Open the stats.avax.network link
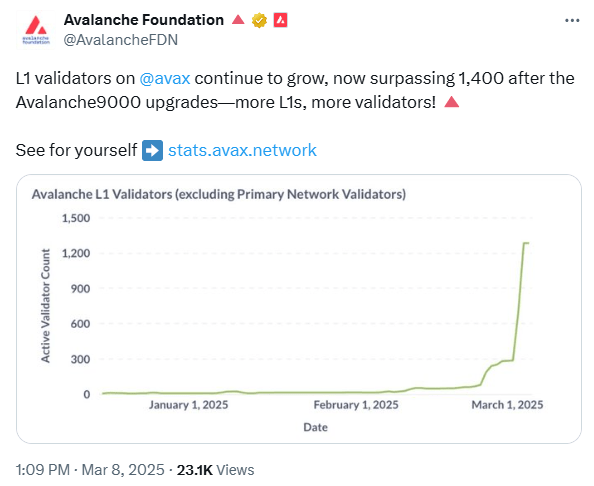This screenshot has height=486, width=594. click(242, 150)
